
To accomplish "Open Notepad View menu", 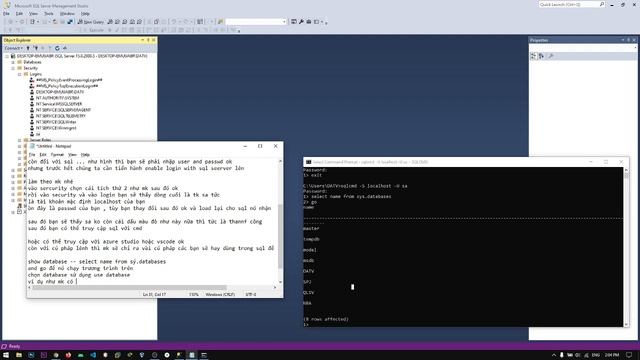I will pos(72,155).
